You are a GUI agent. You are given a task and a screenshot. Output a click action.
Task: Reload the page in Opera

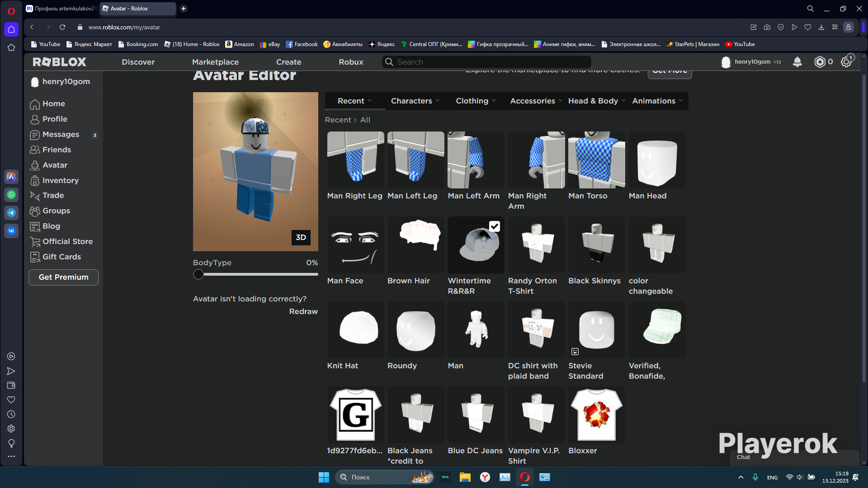point(62,27)
